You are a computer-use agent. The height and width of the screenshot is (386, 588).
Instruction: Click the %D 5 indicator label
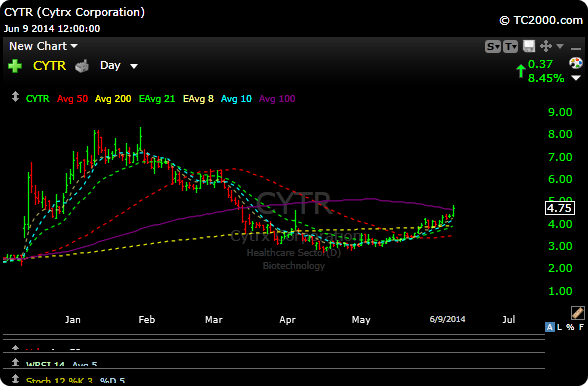tap(112, 380)
